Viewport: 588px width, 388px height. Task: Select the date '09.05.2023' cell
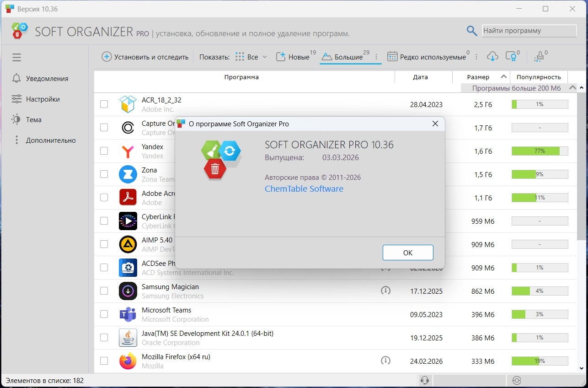click(x=426, y=315)
